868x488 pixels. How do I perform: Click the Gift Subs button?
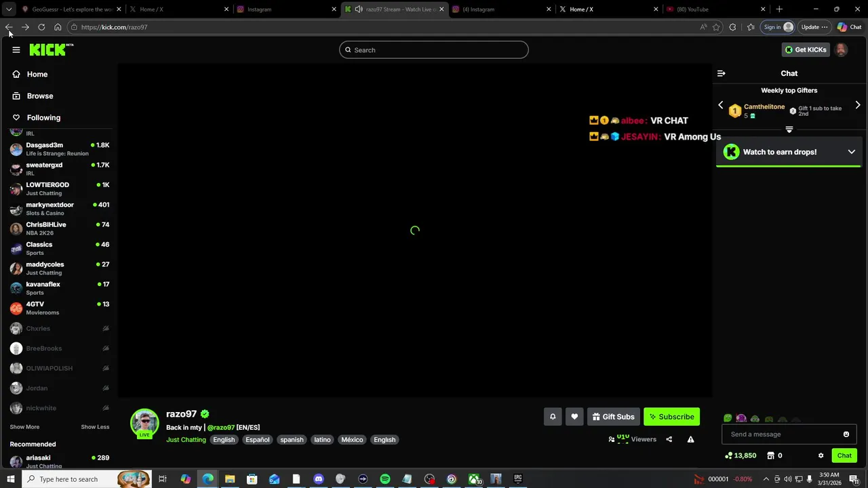[x=613, y=417]
